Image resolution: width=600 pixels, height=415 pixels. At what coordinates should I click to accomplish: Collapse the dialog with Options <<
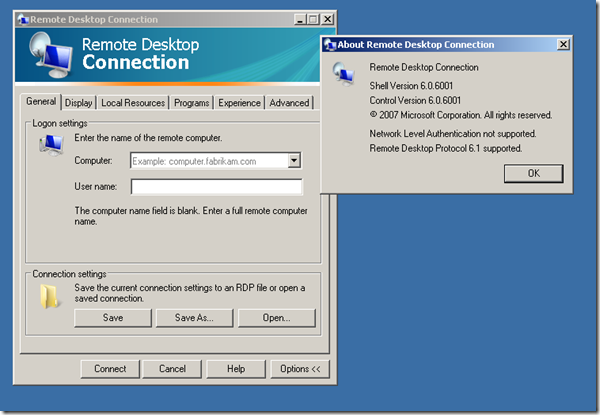coord(300,369)
